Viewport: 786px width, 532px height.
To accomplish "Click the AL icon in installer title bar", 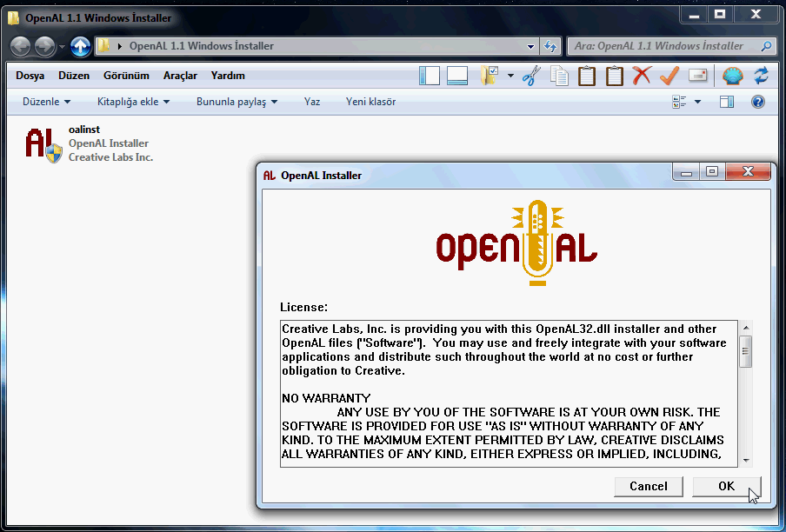I will coord(270,176).
